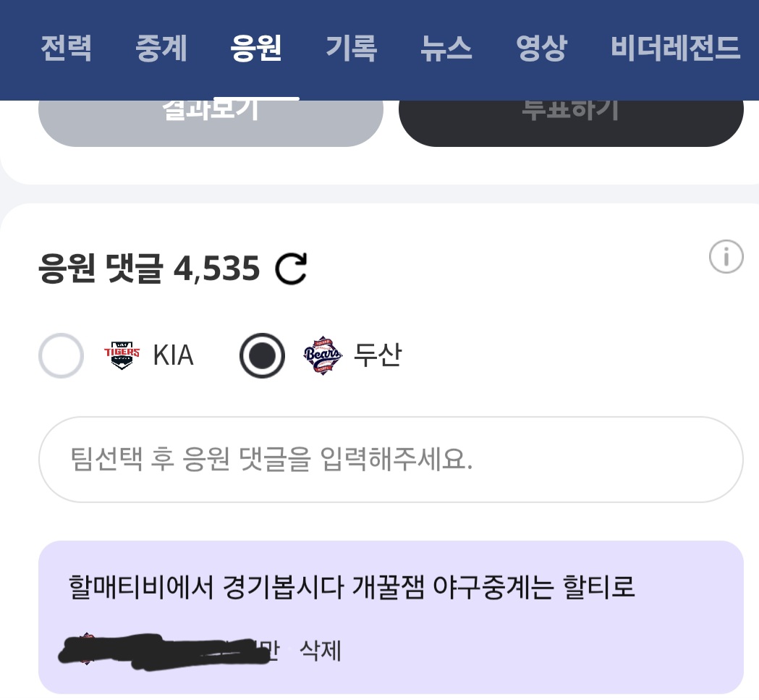Select the 응원 tab
The height and width of the screenshot is (700, 759).
click(255, 49)
